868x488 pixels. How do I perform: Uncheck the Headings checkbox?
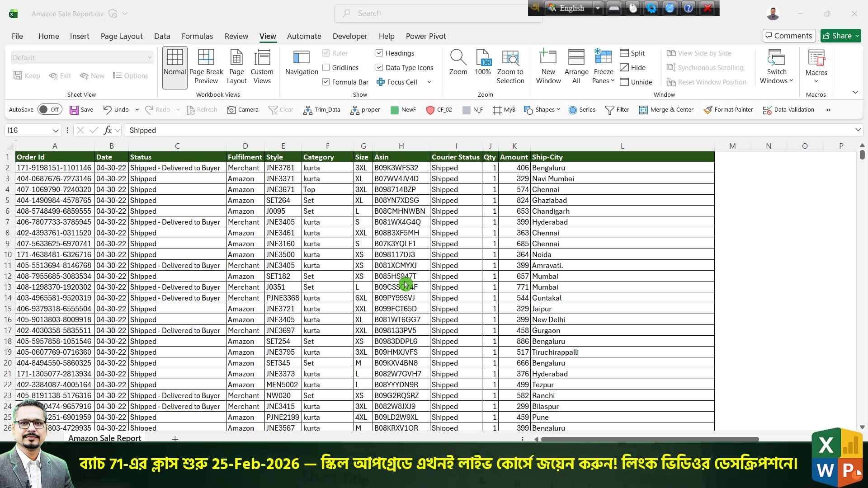tap(379, 53)
